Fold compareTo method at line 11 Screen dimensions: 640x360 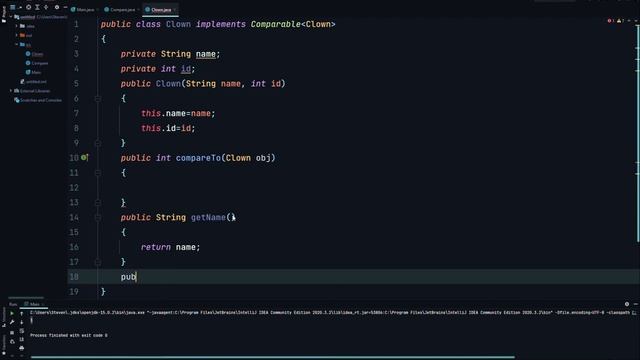[98, 173]
